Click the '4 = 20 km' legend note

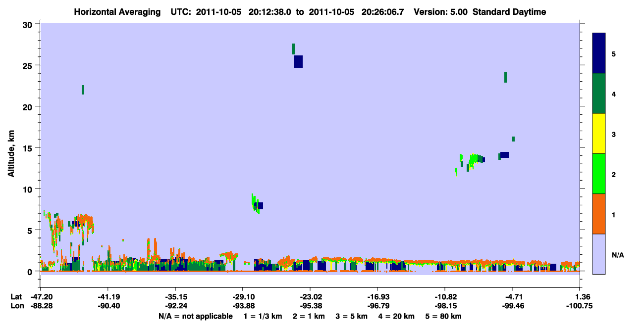click(397, 316)
